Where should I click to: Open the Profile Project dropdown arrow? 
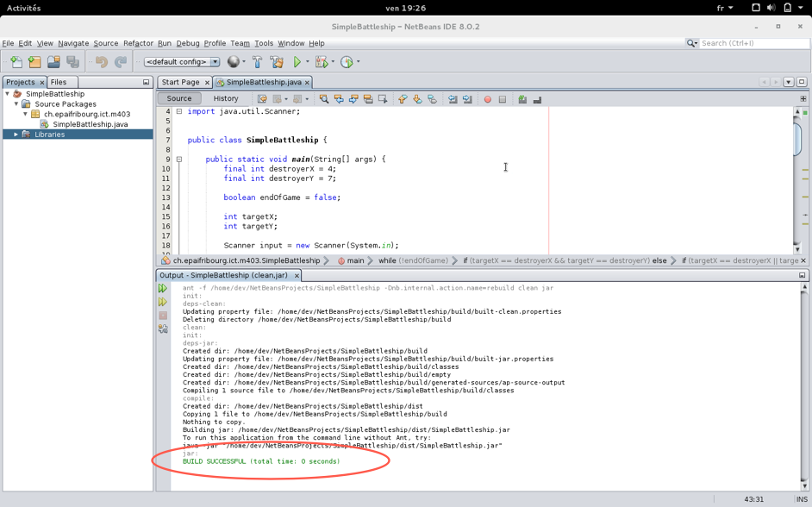coord(359,61)
